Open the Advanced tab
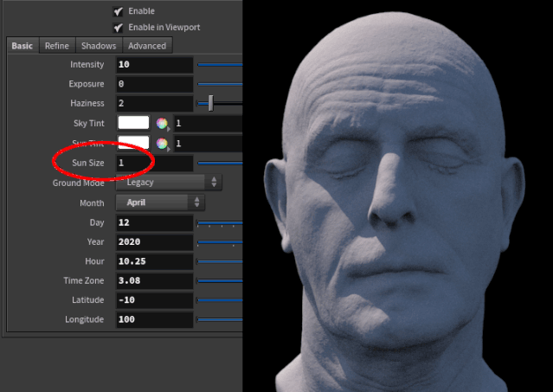Viewport: 553px width, 392px height. click(147, 46)
